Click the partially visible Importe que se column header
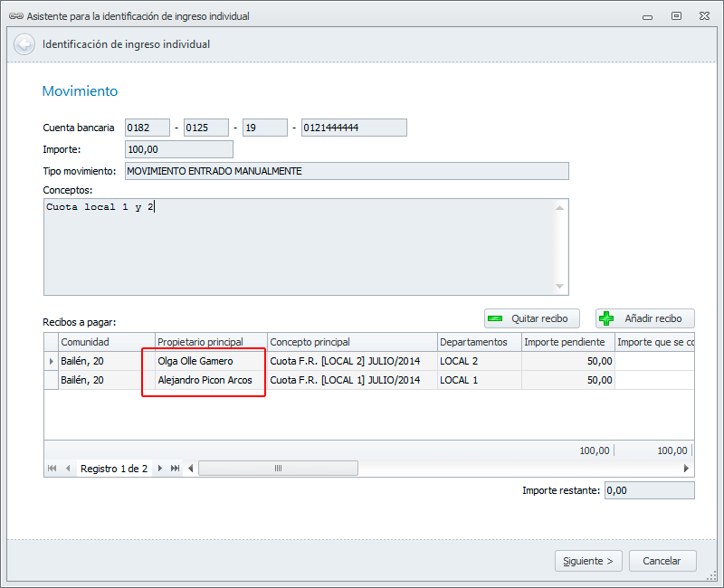The image size is (724, 588). click(x=654, y=342)
